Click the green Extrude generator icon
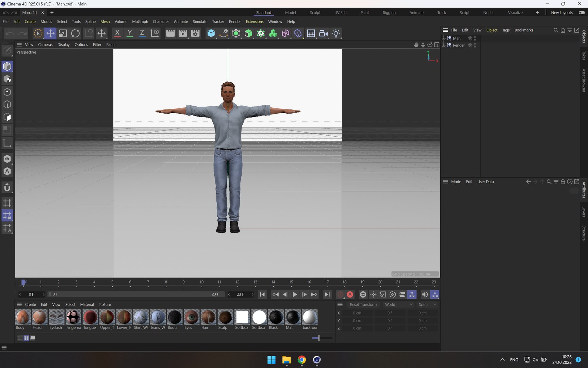Viewport: 588px width, 368px height. pos(248,33)
